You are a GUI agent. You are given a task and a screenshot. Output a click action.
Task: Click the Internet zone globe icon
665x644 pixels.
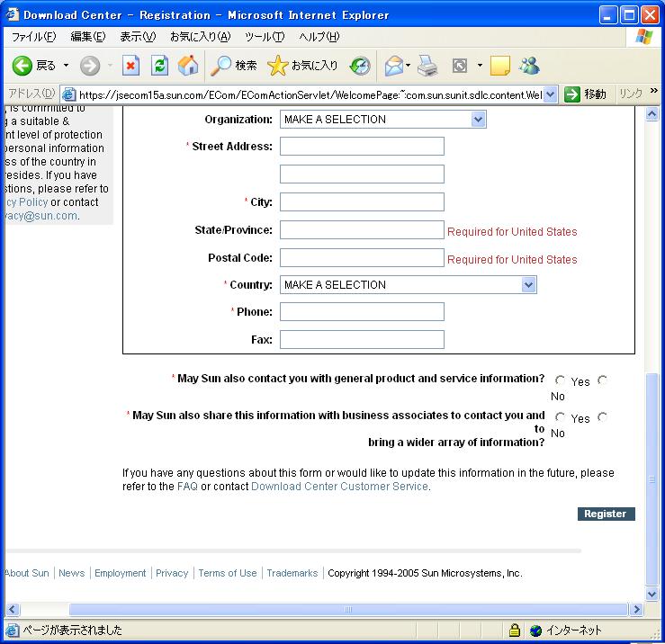tap(535, 631)
